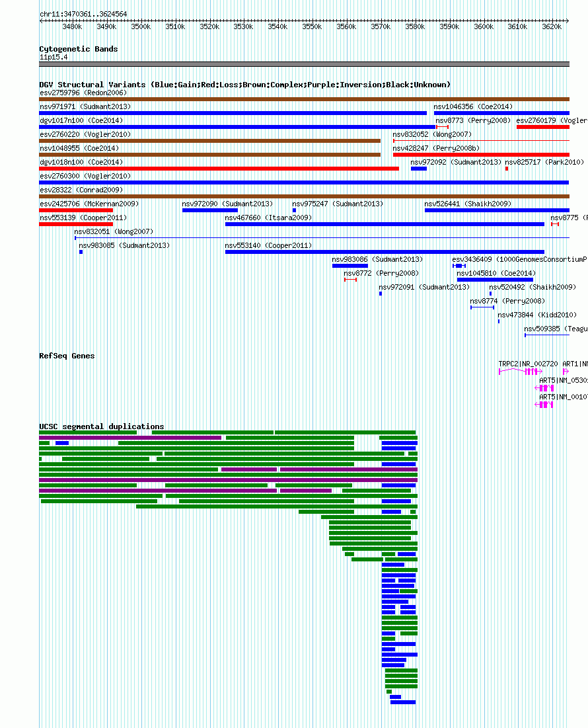Screen dimensions: 588x728
Task: Click the blue nsv553140 gain bar
Action: click(385, 253)
